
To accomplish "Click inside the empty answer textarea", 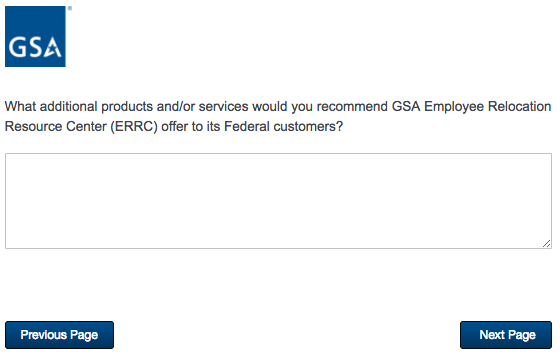I will (x=279, y=201).
